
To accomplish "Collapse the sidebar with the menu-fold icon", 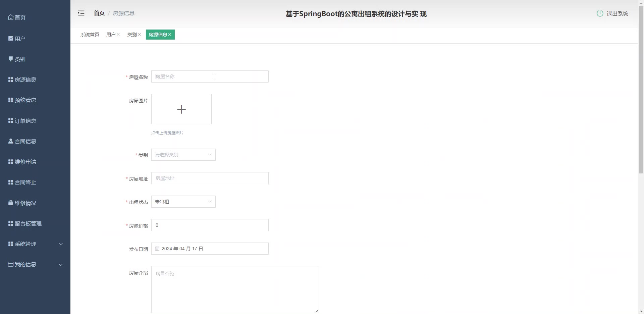I will click(81, 13).
